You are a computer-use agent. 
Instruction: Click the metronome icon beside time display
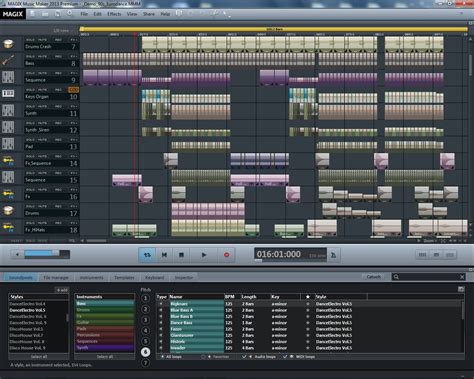tap(333, 255)
